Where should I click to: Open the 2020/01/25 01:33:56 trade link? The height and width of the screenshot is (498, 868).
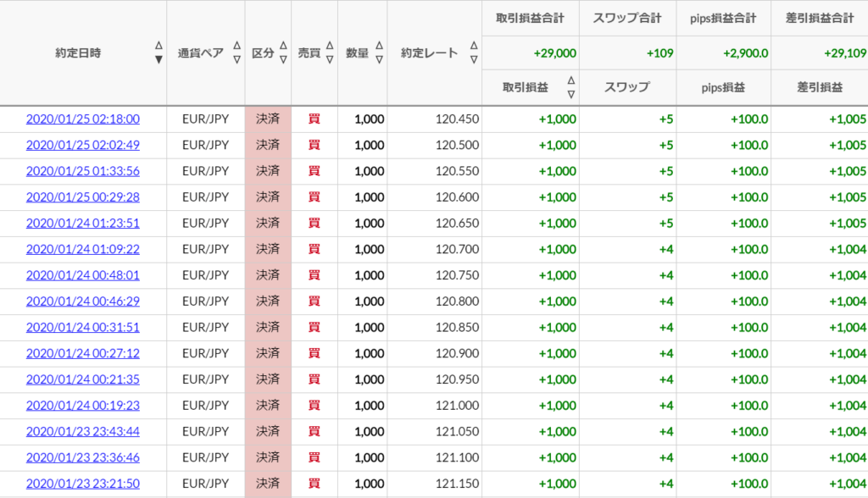[x=83, y=171]
